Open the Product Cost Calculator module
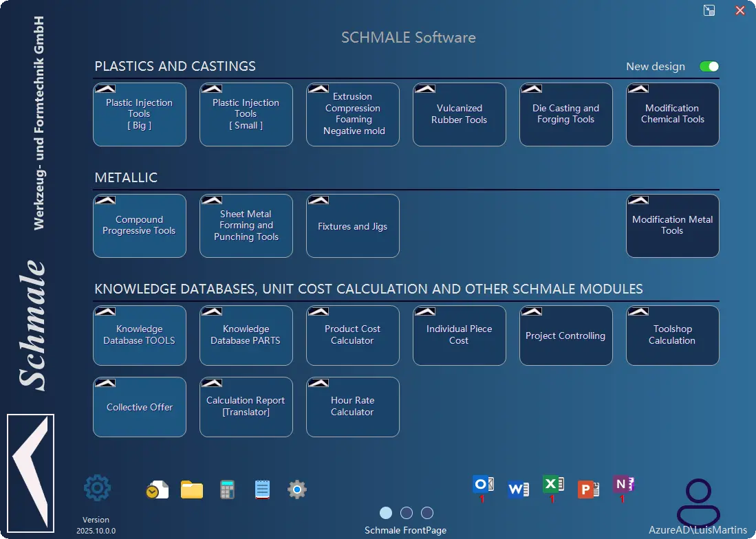Viewport: 756px width, 539px height. point(353,335)
